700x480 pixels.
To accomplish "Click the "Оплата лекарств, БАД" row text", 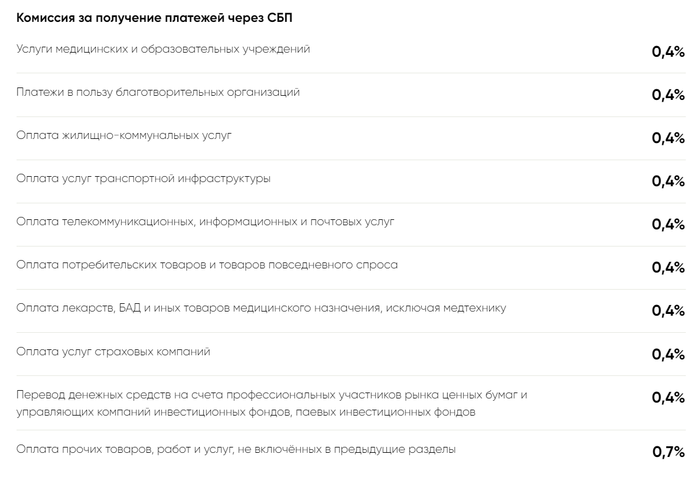I will 261,307.
